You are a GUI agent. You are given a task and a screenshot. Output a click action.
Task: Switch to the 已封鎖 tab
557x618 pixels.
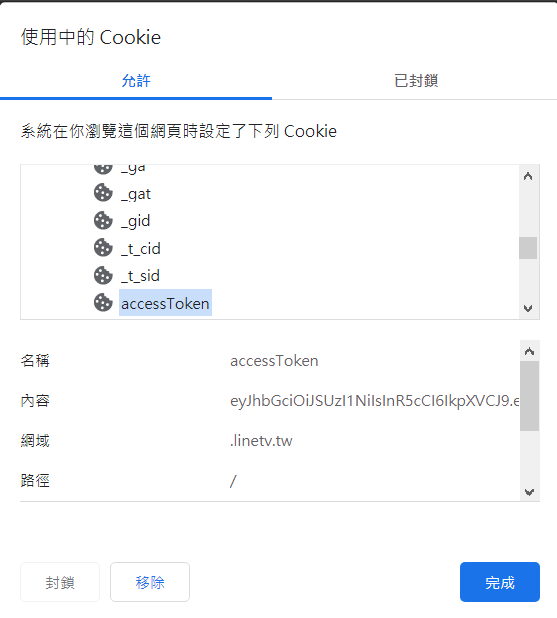pyautogui.click(x=416, y=81)
